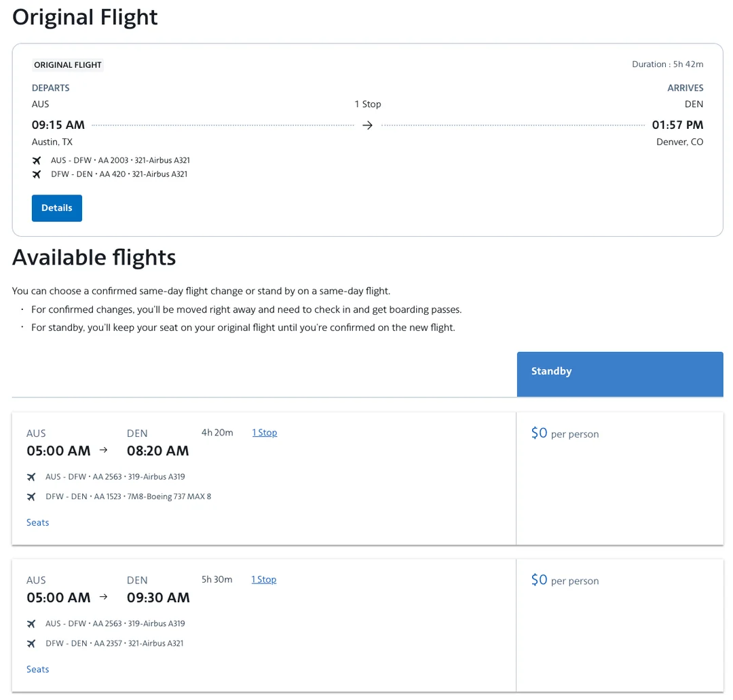View Seats for the 09:30 AM arrival flight
The image size is (733, 700).
(38, 669)
